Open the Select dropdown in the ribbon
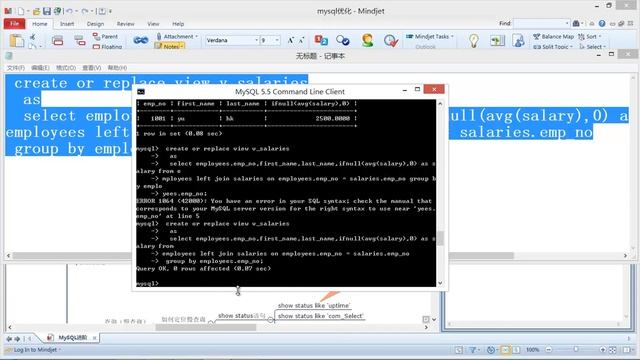Screen dimensions: 640x360 [x=592, y=47]
